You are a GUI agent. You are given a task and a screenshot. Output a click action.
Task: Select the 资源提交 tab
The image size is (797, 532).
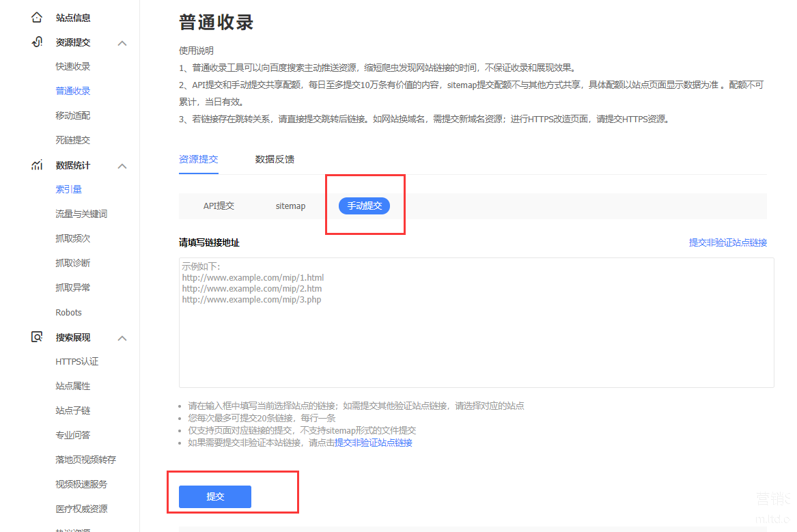pos(198,159)
